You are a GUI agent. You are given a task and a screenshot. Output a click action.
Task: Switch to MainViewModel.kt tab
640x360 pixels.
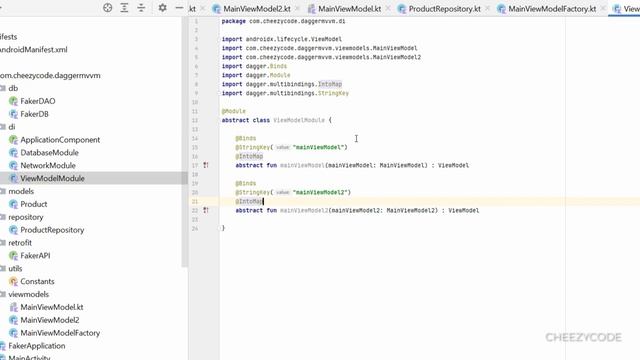pyautogui.click(x=349, y=9)
